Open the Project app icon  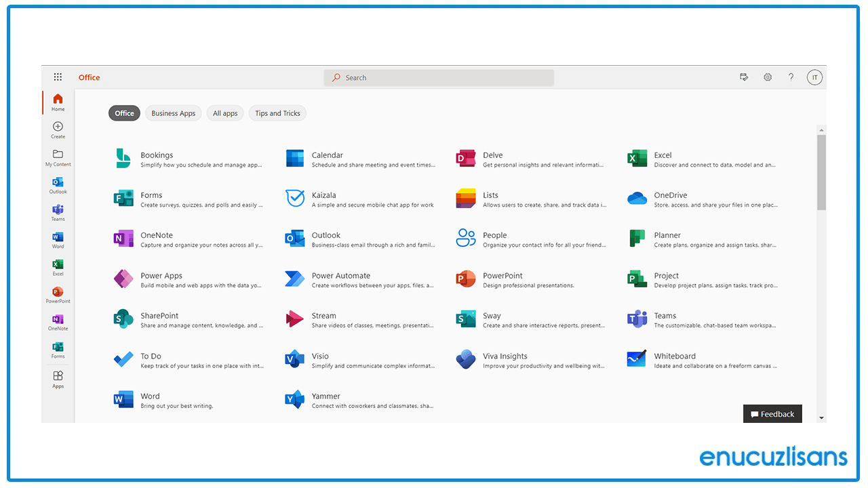[637, 279]
